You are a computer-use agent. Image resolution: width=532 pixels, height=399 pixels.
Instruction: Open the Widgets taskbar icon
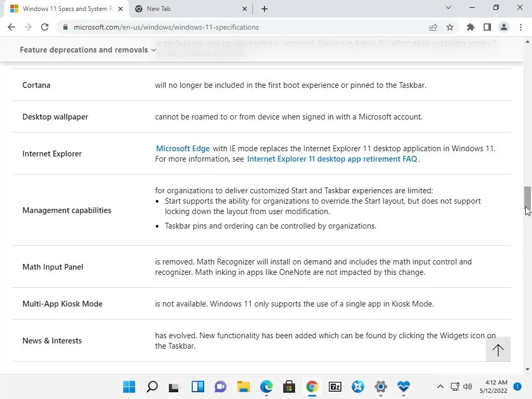198,387
